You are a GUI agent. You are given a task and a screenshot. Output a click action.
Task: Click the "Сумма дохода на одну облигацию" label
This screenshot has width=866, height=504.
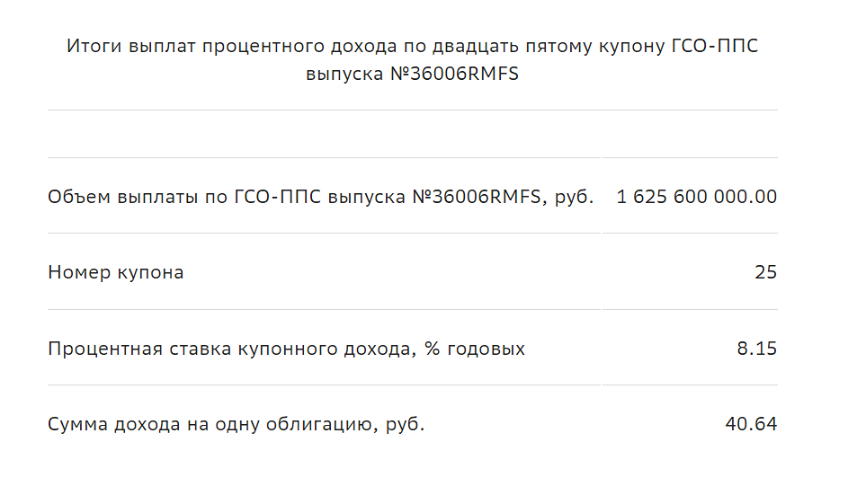click(236, 424)
